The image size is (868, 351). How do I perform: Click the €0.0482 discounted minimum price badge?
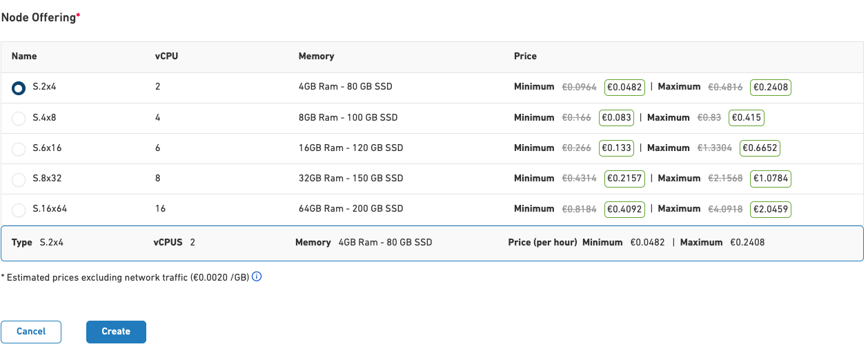click(624, 88)
